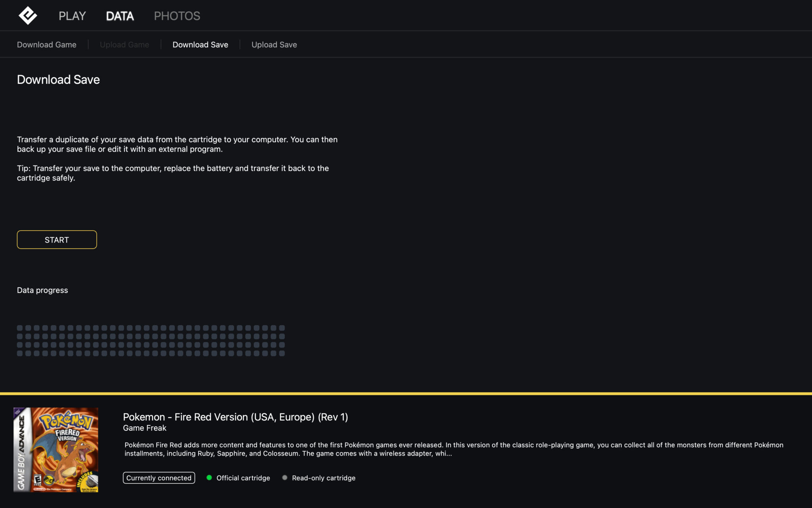Go to the Upload Save section

pyautogui.click(x=274, y=45)
